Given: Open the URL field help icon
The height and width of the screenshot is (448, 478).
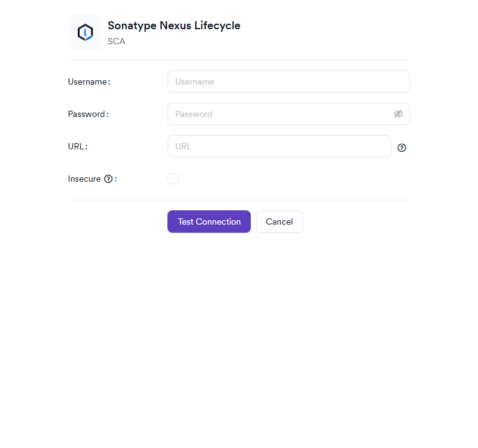Looking at the screenshot, I should 402,148.
